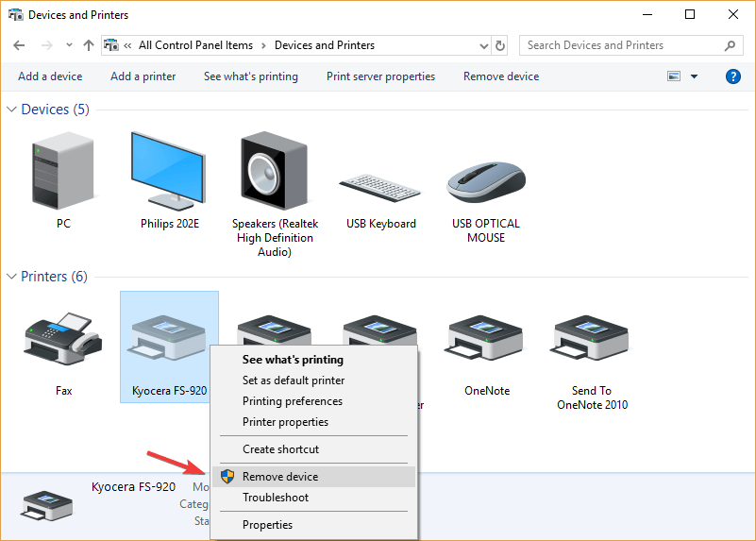This screenshot has height=541, width=756.
Task: Click the search magnifier icon
Action: click(x=730, y=45)
